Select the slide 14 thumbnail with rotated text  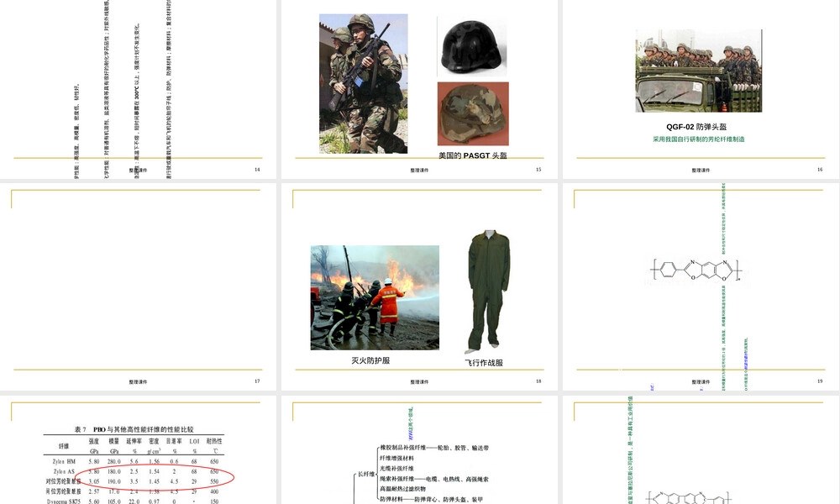(138, 89)
